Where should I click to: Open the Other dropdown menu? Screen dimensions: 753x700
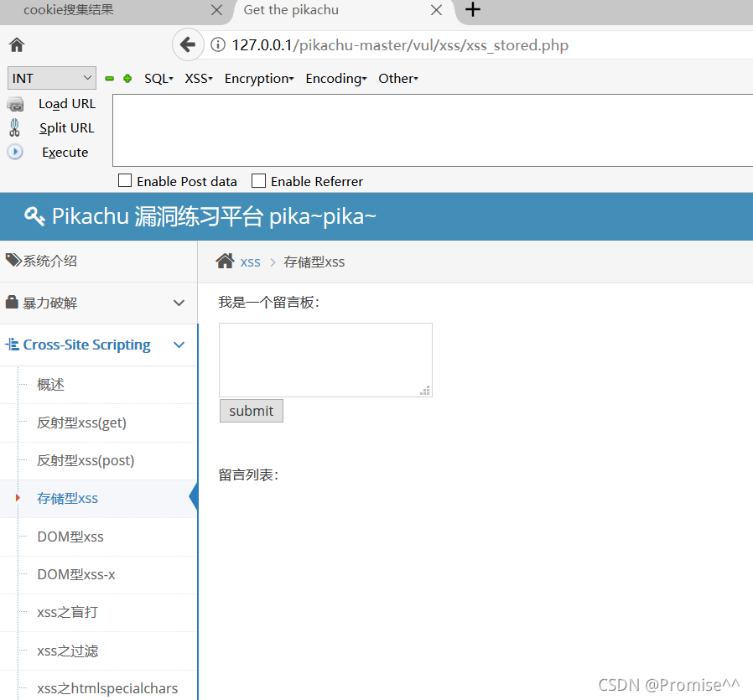coord(398,78)
